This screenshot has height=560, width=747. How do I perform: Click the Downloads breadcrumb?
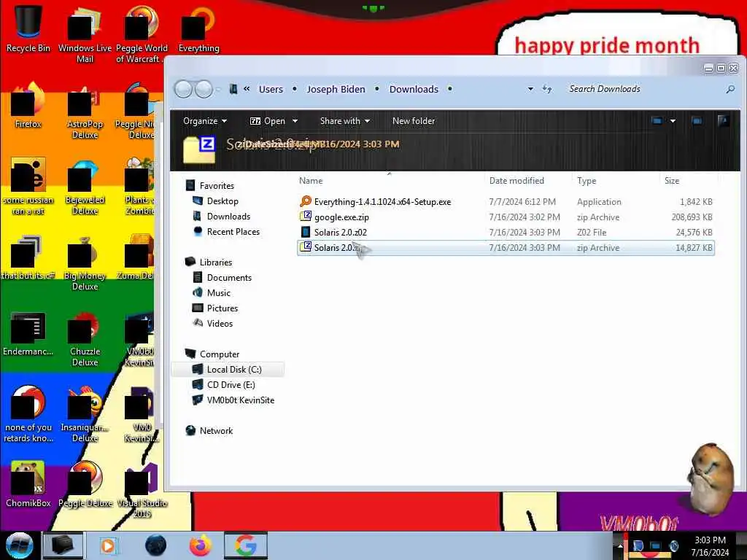click(x=414, y=89)
